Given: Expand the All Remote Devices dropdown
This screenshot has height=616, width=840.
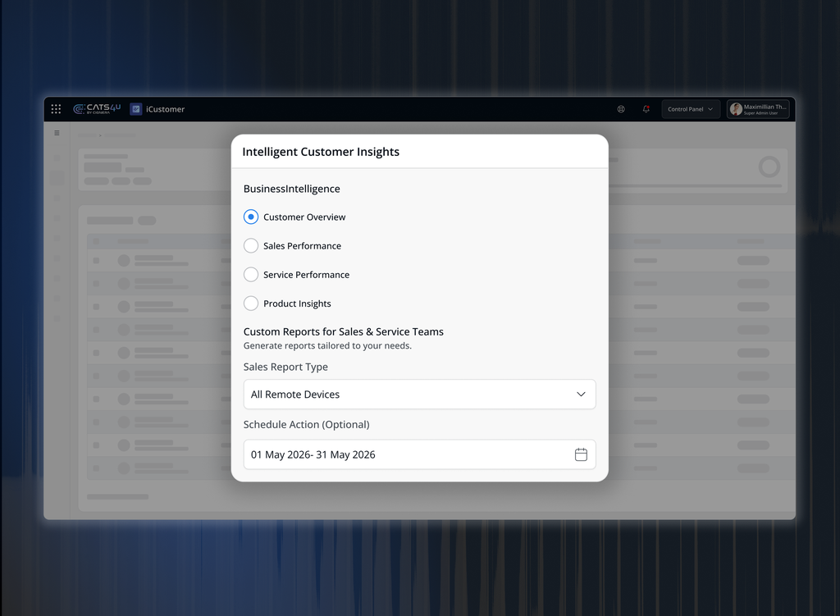Looking at the screenshot, I should pos(419,395).
